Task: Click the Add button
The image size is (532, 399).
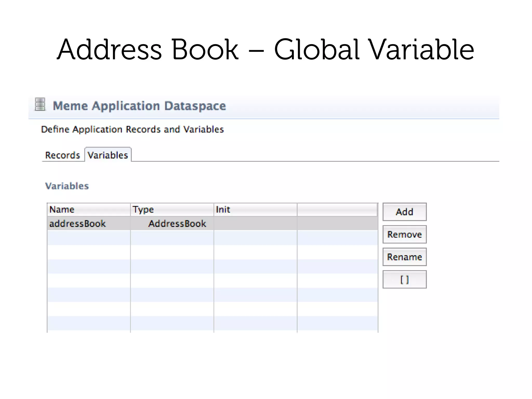Action: (404, 212)
